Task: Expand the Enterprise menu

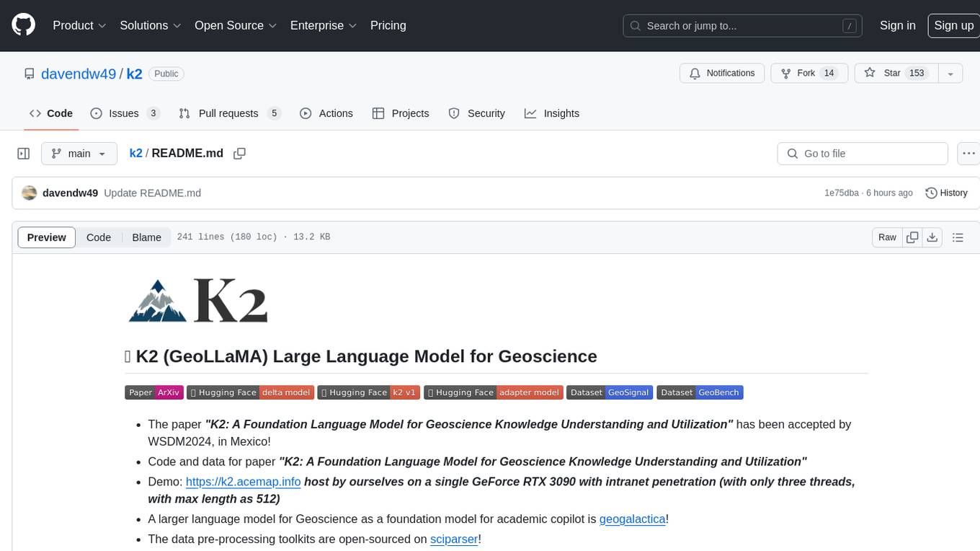Action: [324, 25]
